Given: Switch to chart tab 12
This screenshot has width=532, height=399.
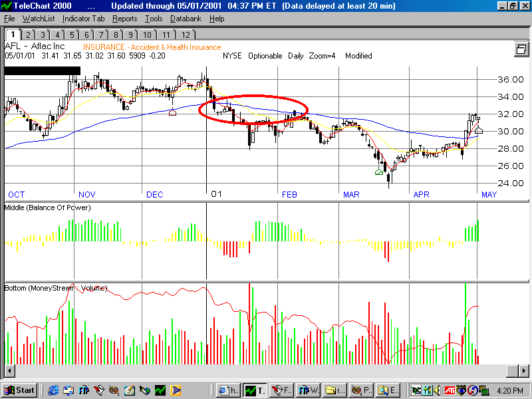Looking at the screenshot, I should pyautogui.click(x=186, y=35).
